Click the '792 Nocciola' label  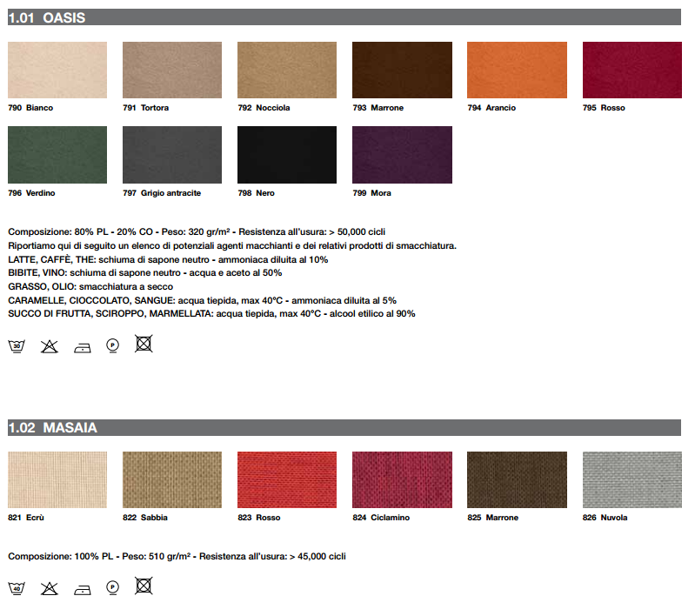[x=264, y=108]
